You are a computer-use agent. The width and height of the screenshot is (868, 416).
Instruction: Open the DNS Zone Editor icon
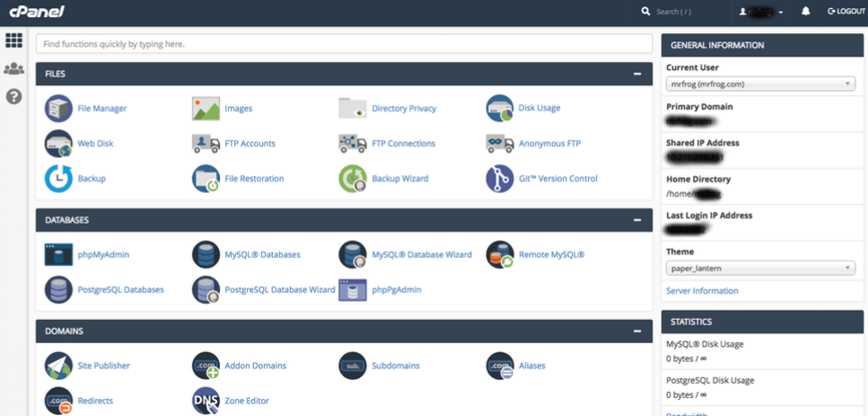tap(206, 401)
